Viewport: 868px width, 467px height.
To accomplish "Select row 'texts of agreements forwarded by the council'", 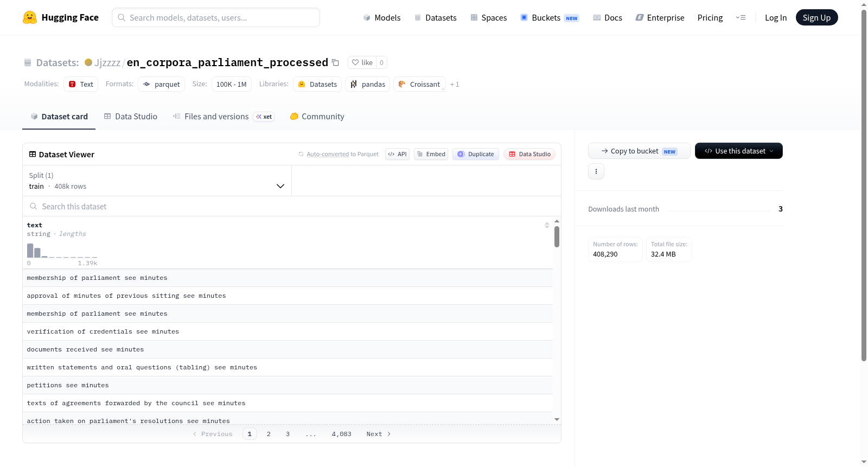I will coord(288,403).
